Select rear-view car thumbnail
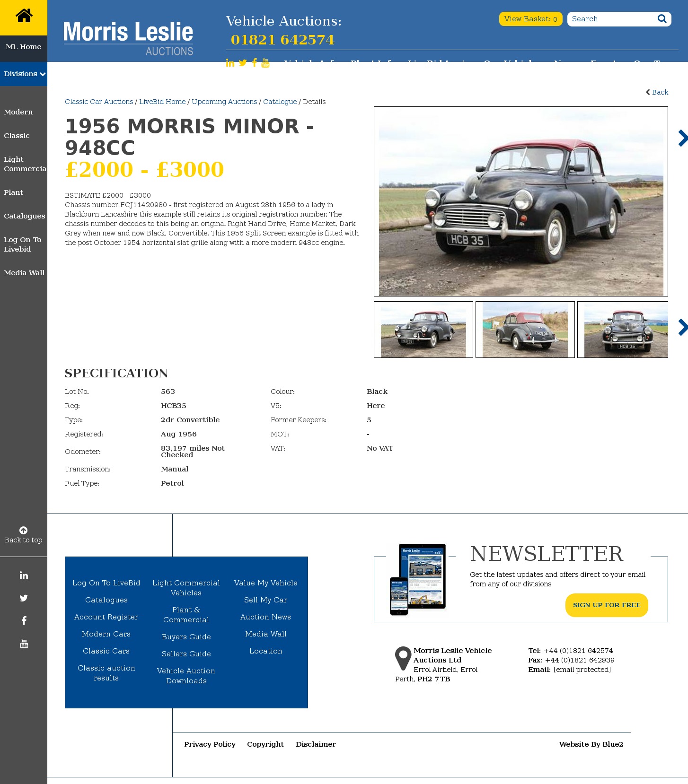The height and width of the screenshot is (784, 688). click(525, 330)
